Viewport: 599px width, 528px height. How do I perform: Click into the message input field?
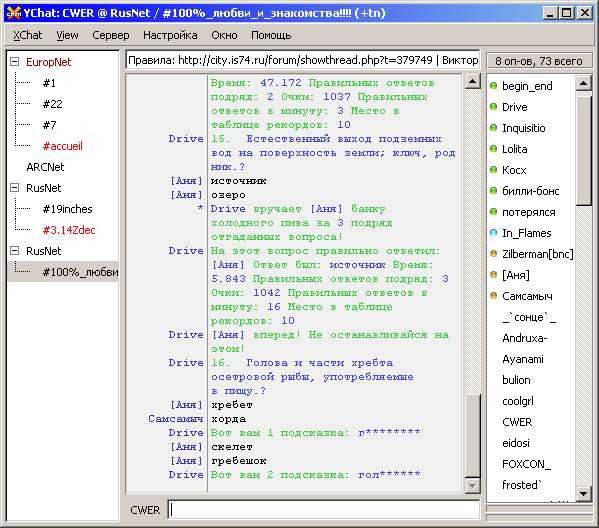324,510
